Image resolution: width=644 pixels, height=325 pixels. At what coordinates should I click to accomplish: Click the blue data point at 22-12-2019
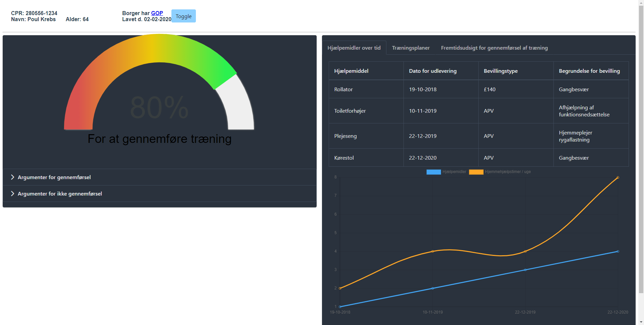click(525, 270)
